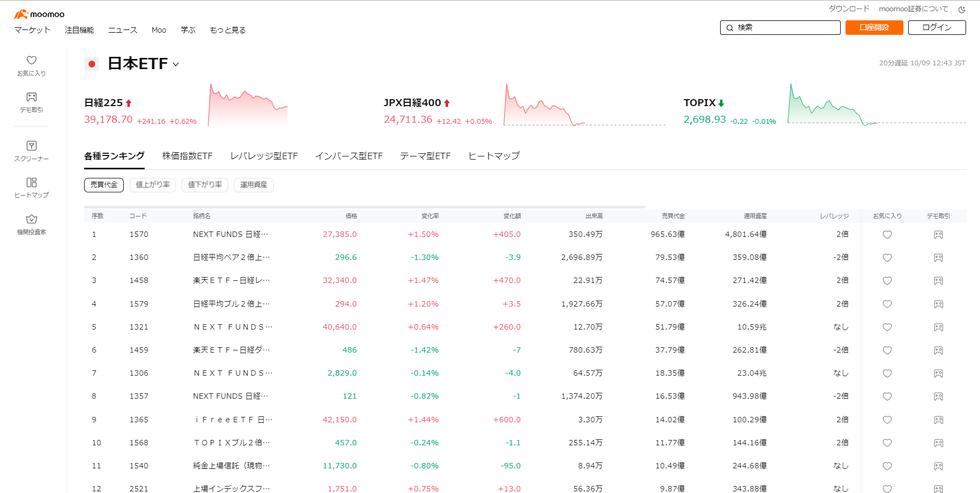Add 純金上場信託 1540 to favorites
The image size is (980, 493).
(887, 466)
